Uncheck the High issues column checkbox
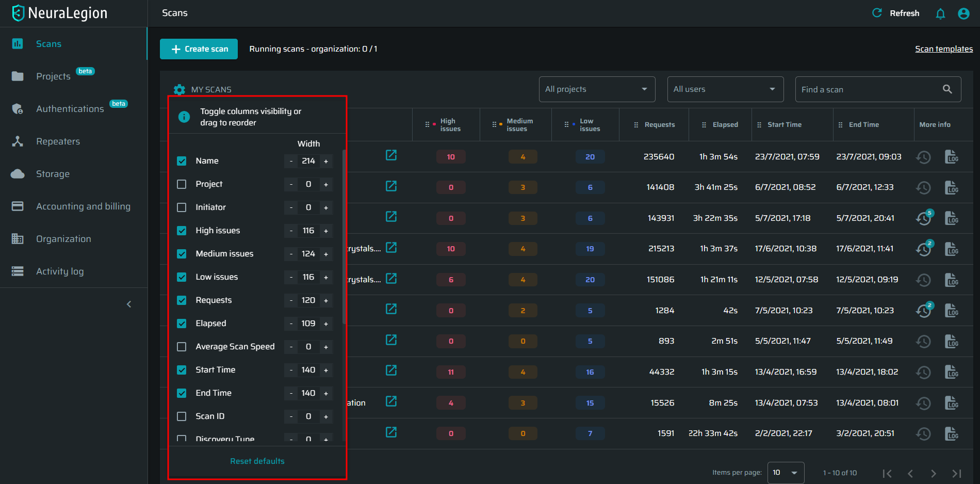 [182, 231]
